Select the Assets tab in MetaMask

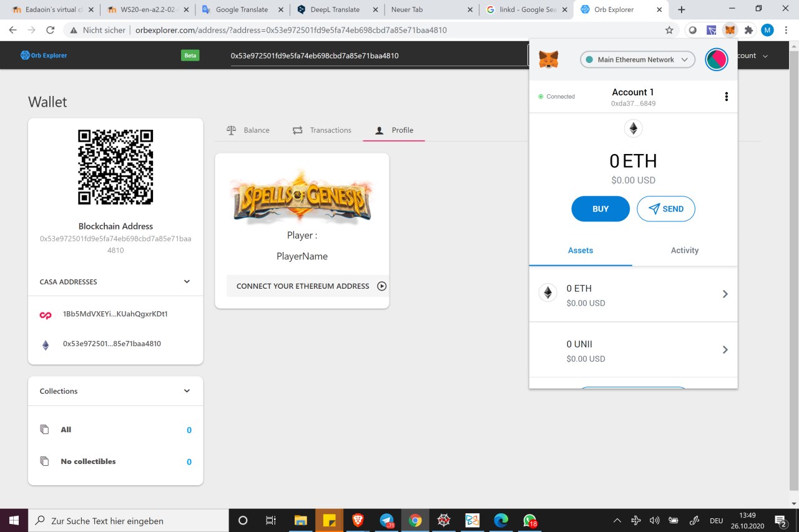pos(581,251)
